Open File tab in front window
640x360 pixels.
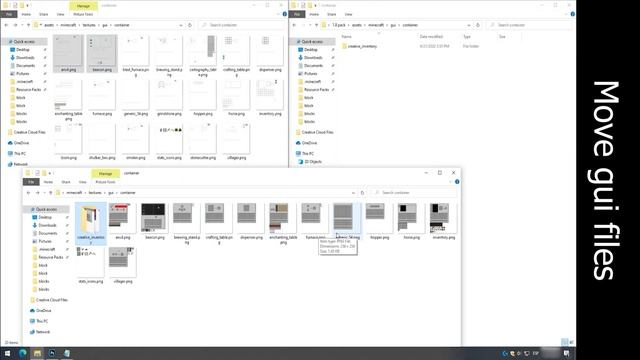click(x=31, y=182)
